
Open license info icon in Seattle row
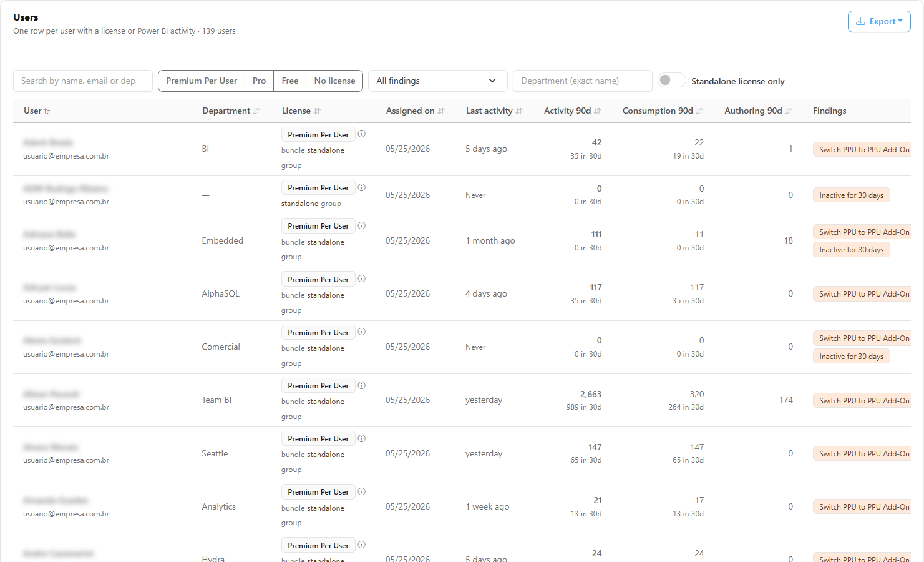click(x=362, y=438)
